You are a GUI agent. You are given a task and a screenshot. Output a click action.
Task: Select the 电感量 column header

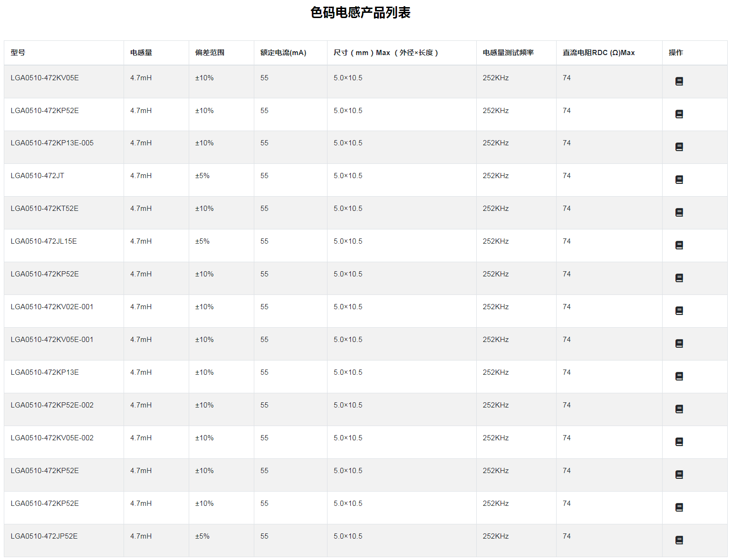pos(141,53)
